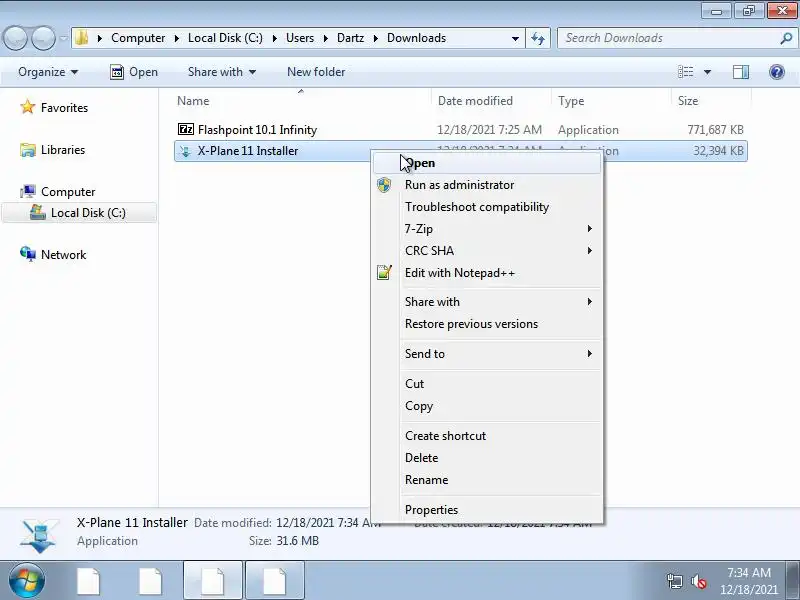
Task: Click the X-Plane 11 Installer file icon
Action: pos(186,151)
